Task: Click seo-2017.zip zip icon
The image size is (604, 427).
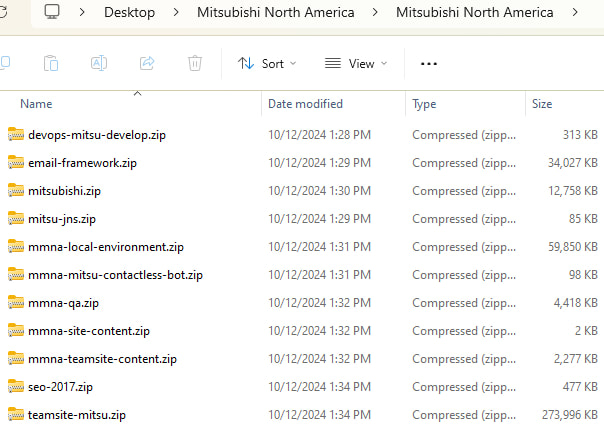Action: click(16, 387)
